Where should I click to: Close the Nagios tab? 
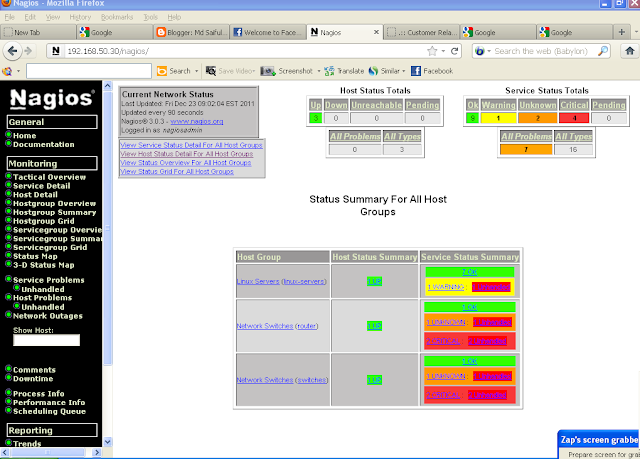(376, 32)
